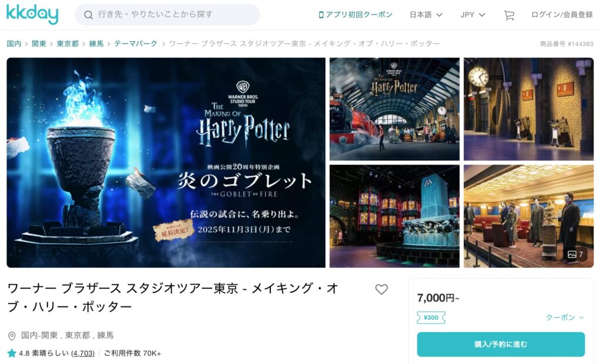Click the ¥300 coupon ticket badge

point(431,318)
